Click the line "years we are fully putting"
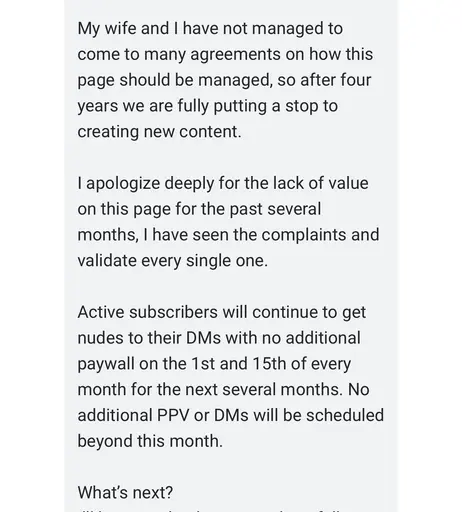462x512 pixels. (208, 106)
